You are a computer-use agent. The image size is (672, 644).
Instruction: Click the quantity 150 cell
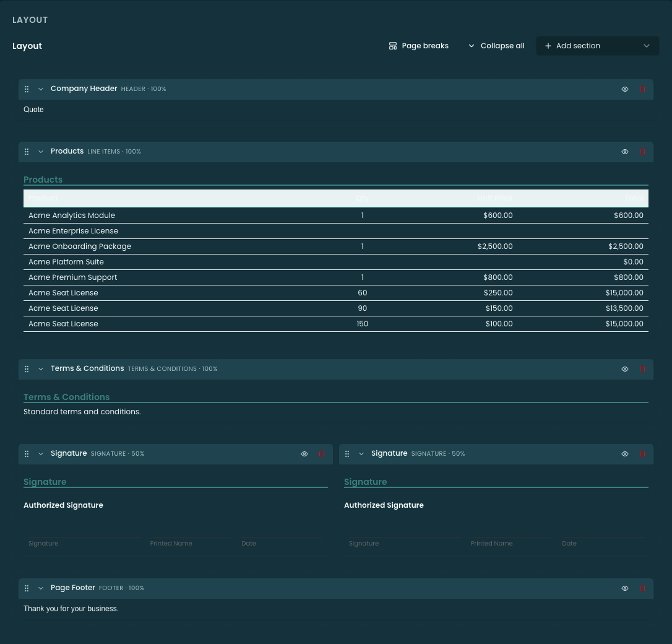tap(362, 324)
